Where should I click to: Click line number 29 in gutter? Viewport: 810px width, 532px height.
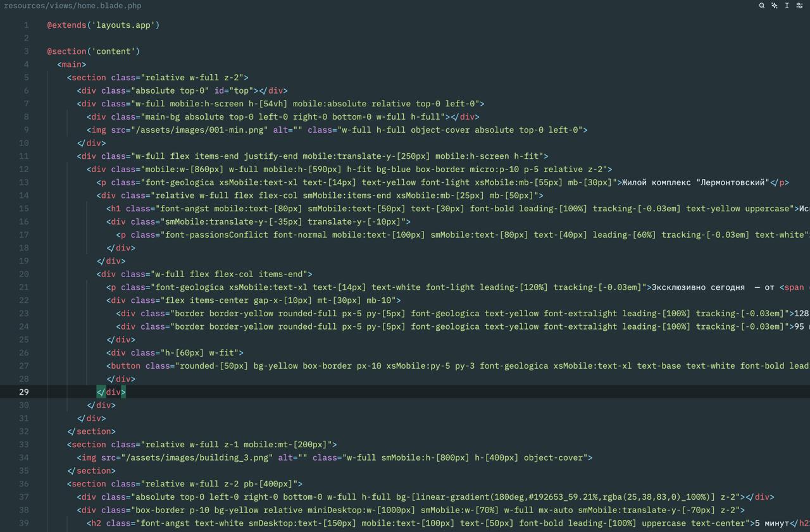coord(24,392)
